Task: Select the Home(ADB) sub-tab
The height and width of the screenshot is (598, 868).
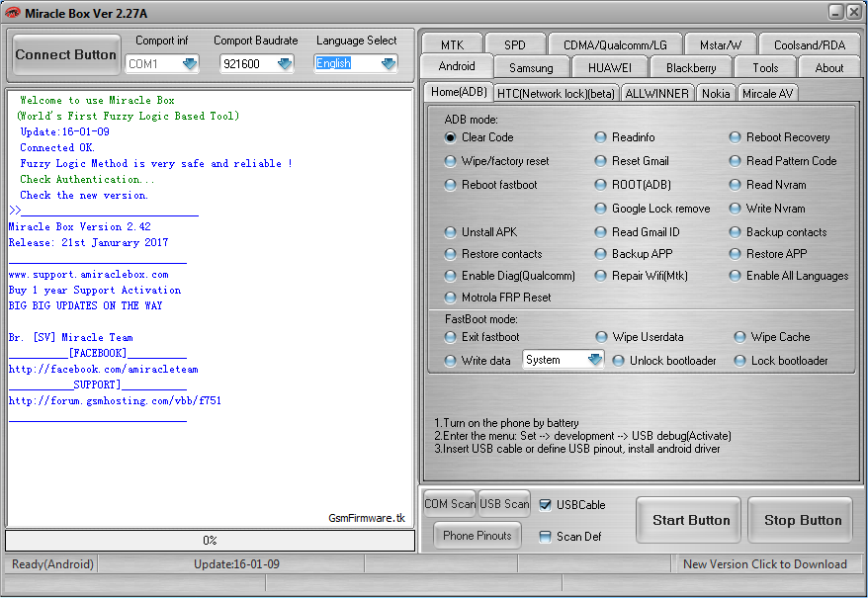Action: coord(459,92)
